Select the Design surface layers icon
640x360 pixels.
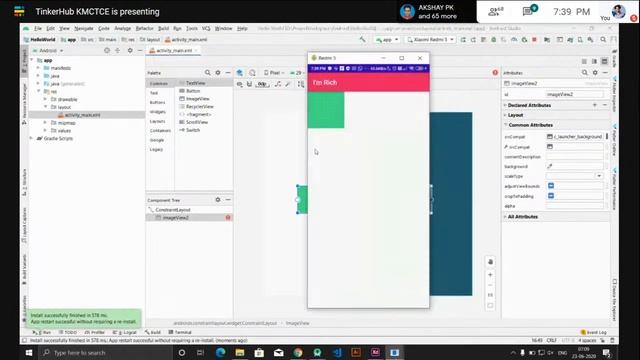[240, 73]
